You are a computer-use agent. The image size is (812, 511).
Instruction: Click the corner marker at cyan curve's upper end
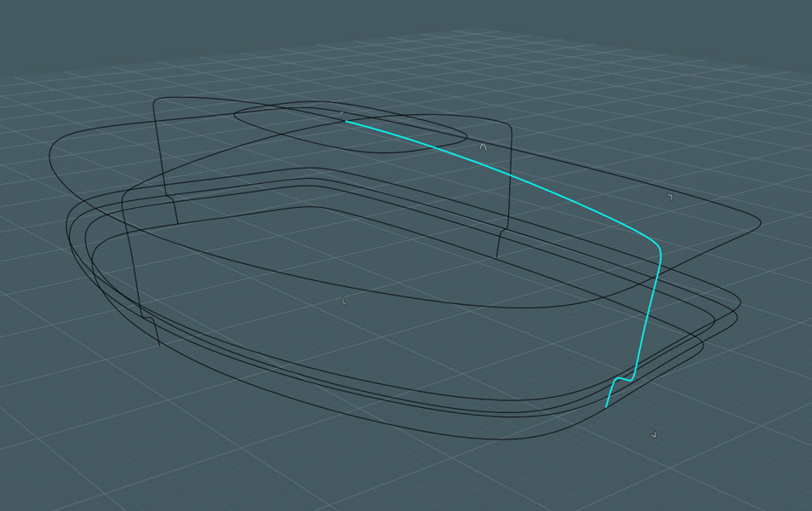coord(342,113)
